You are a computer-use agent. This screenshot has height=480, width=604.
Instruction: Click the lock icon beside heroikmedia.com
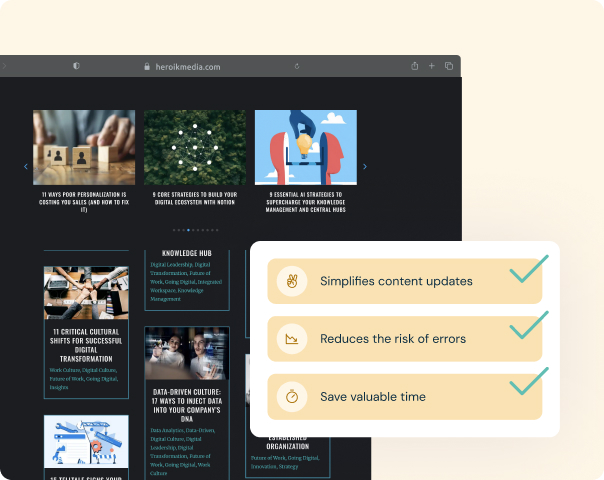tap(147, 66)
